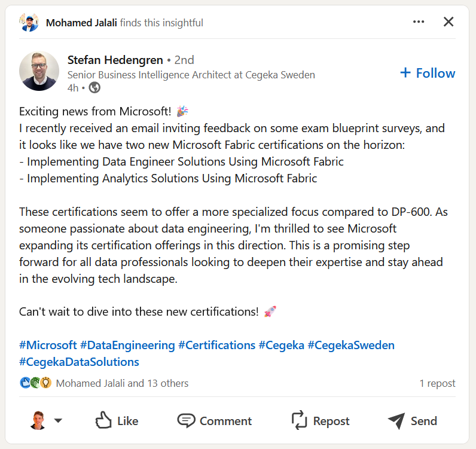Dismiss the post with the X icon

pos(448,22)
